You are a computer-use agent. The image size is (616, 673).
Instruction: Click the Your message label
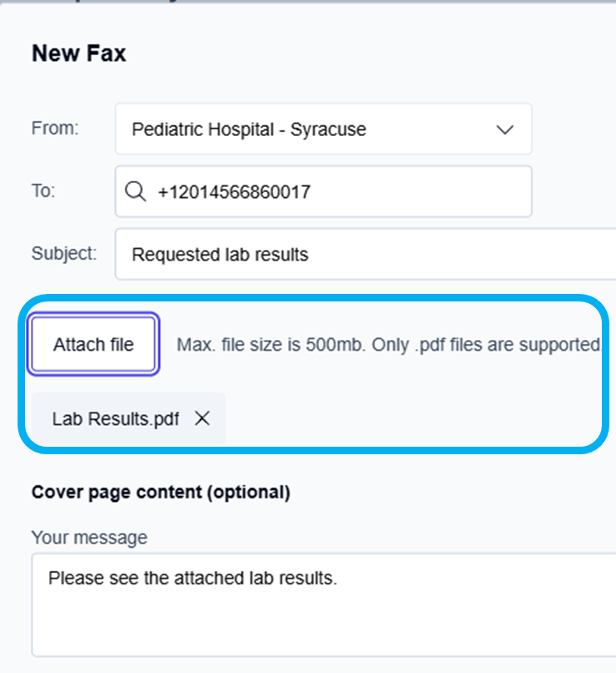pyautogui.click(x=89, y=538)
